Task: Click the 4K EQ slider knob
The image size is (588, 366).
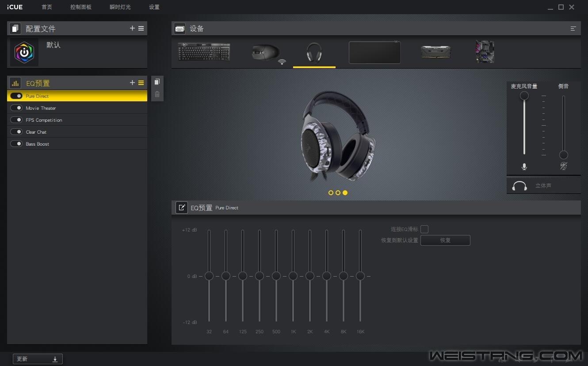Action: tap(327, 276)
